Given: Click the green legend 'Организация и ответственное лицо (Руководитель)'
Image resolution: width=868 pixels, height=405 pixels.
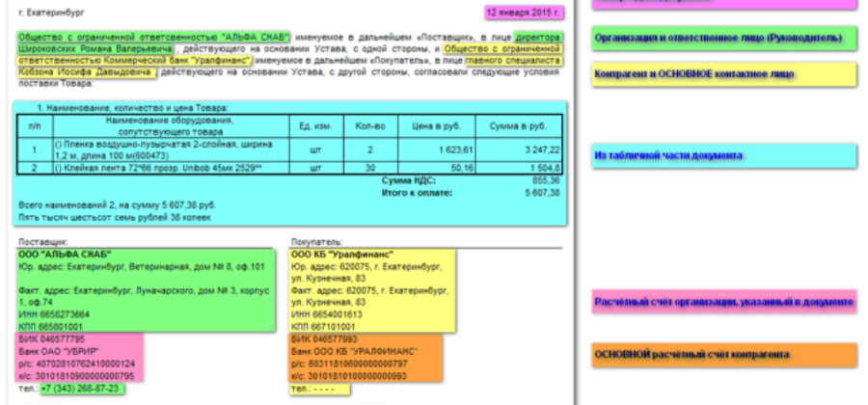Looking at the screenshot, I should pos(724,39).
